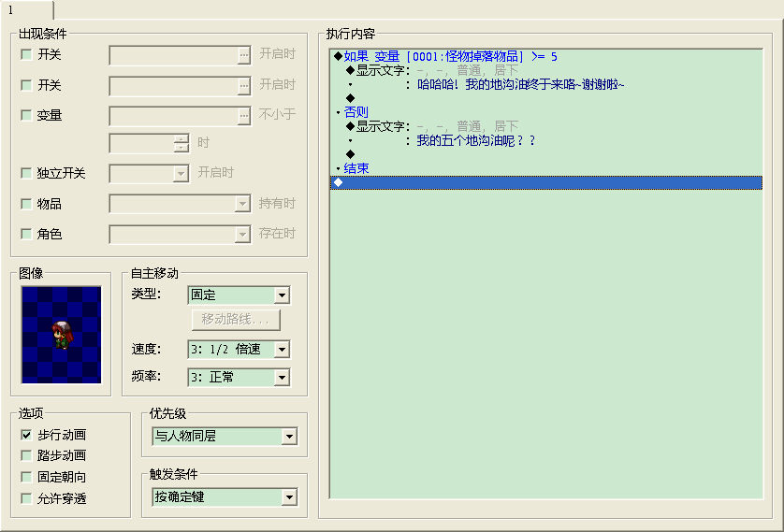Enable the 角色 condition checkbox
The width and height of the screenshot is (784, 532).
pyautogui.click(x=26, y=234)
